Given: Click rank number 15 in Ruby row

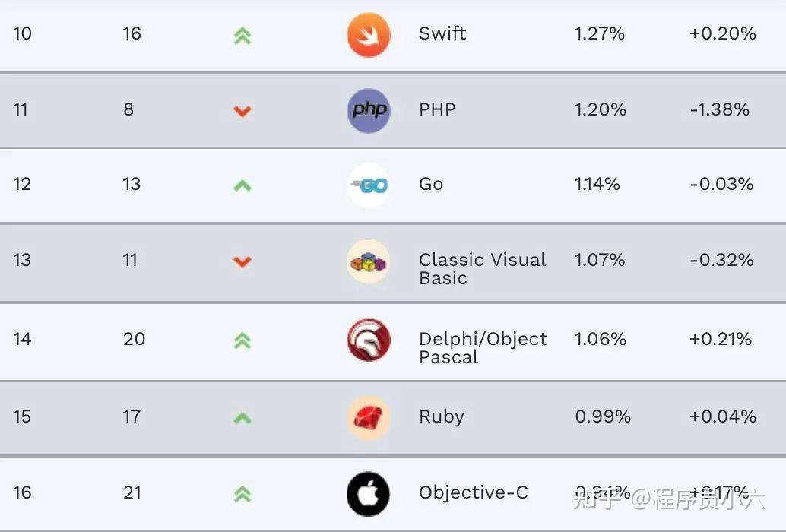Looking at the screenshot, I should [22, 416].
